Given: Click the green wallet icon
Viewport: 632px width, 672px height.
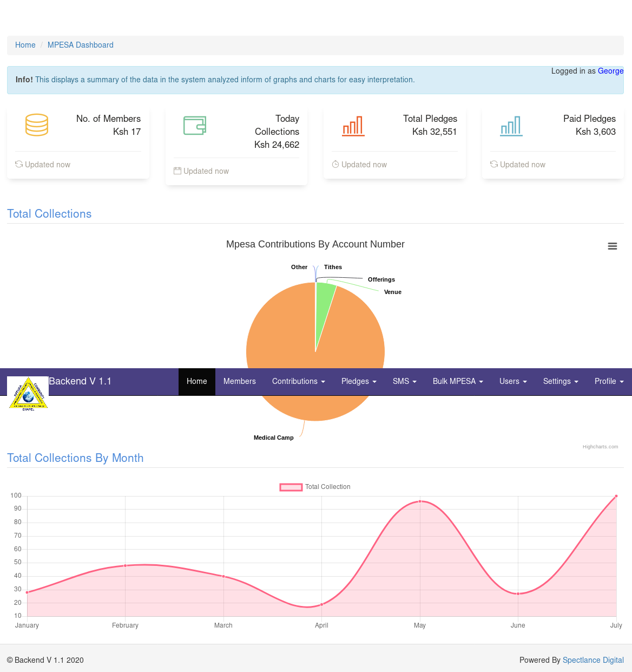Looking at the screenshot, I should pyautogui.click(x=195, y=125).
